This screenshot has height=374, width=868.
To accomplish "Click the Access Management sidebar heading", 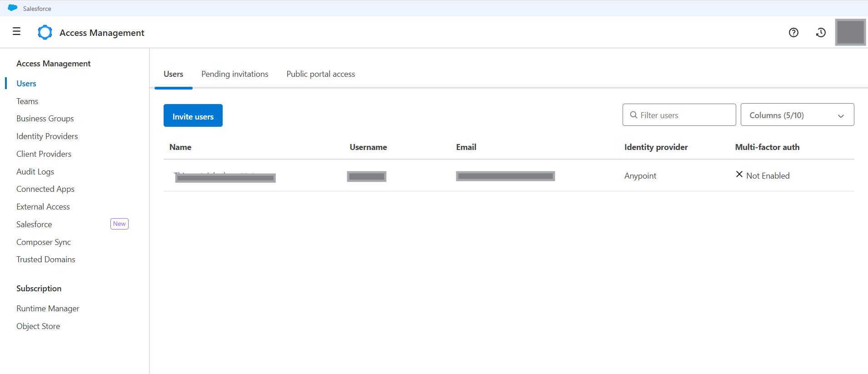I will click(x=54, y=64).
